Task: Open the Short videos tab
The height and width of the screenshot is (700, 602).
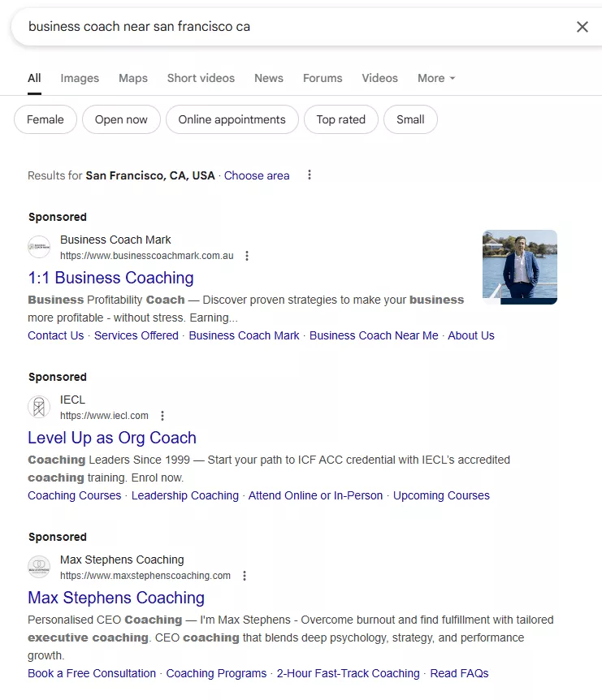Action: [201, 78]
